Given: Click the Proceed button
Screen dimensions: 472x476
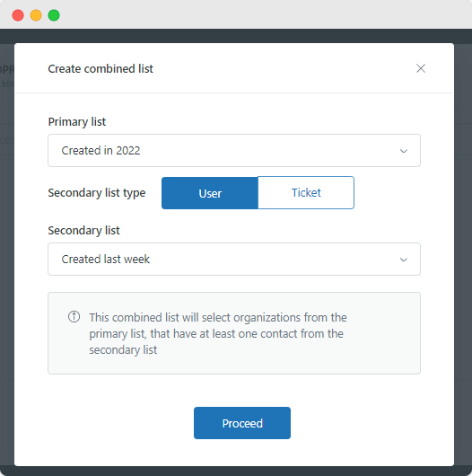Looking at the screenshot, I should click(x=242, y=423).
